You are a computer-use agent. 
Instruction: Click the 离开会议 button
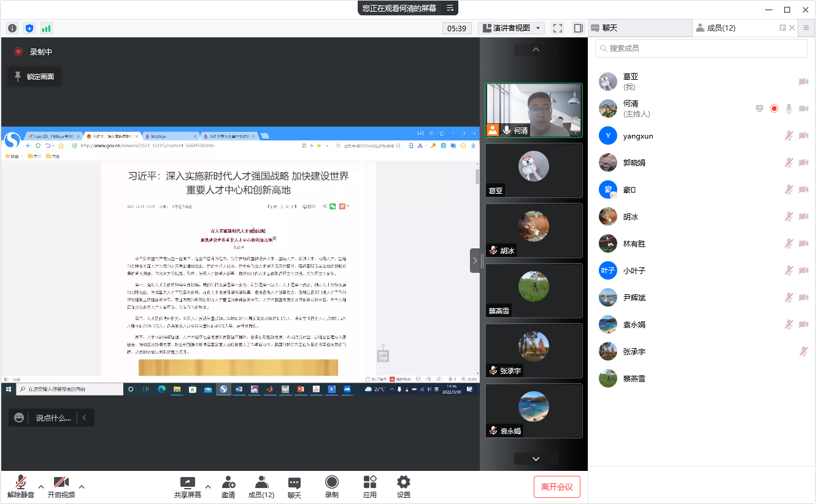click(x=556, y=487)
